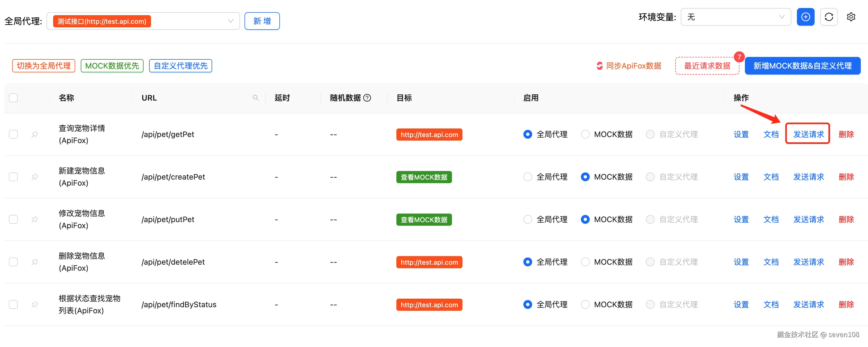
Task: Open settings via the gear icon
Action: [851, 17]
